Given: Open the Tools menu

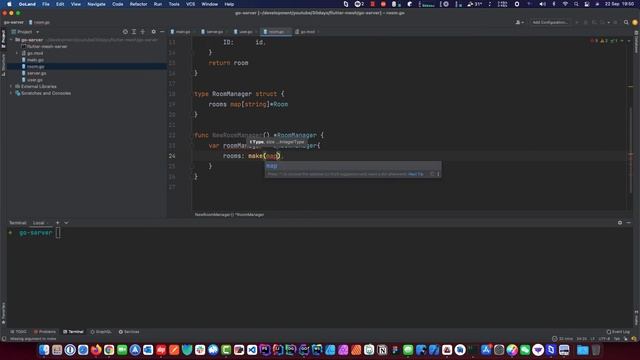Looking at the screenshot, I should click(x=174, y=4).
